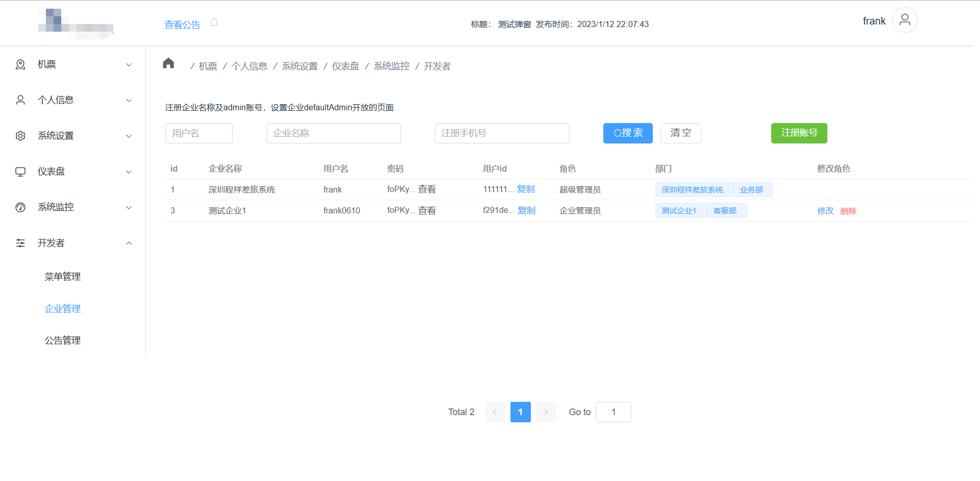
Task: Click the 个人信息 person icon in sidebar
Action: point(20,100)
